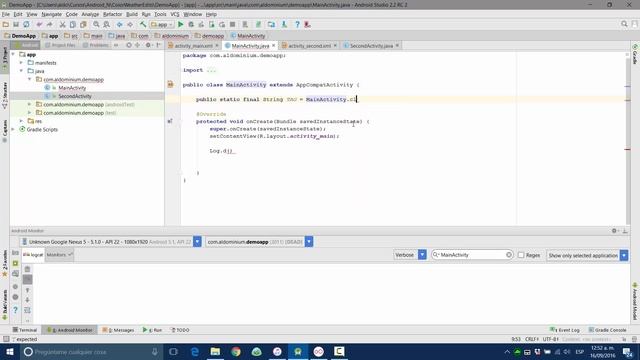
Task: Switch to Monitors tab
Action: [59, 255]
